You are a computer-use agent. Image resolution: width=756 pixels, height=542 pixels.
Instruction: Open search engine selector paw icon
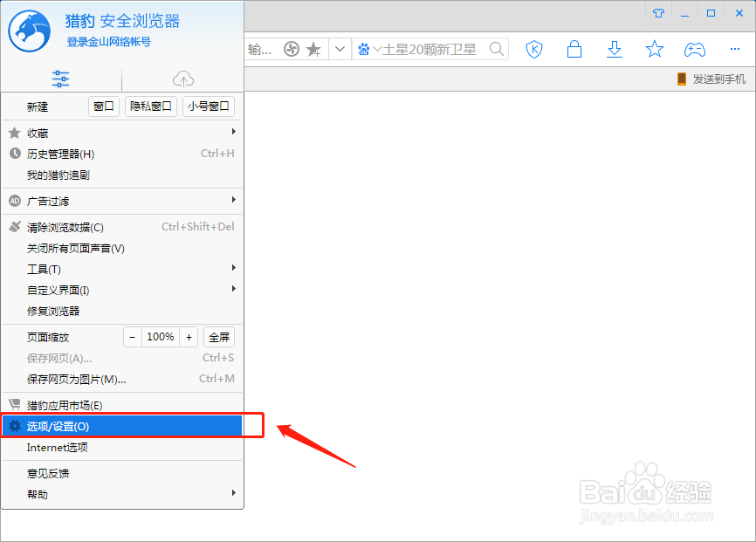364,49
